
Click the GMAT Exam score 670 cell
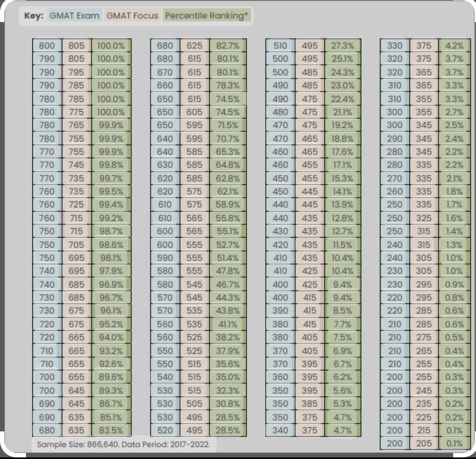pos(165,72)
